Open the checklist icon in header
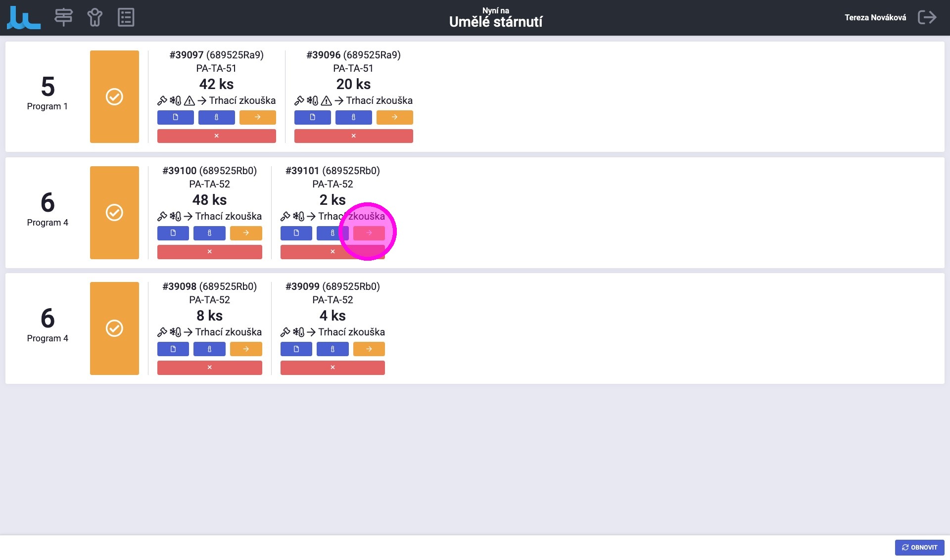 (126, 17)
